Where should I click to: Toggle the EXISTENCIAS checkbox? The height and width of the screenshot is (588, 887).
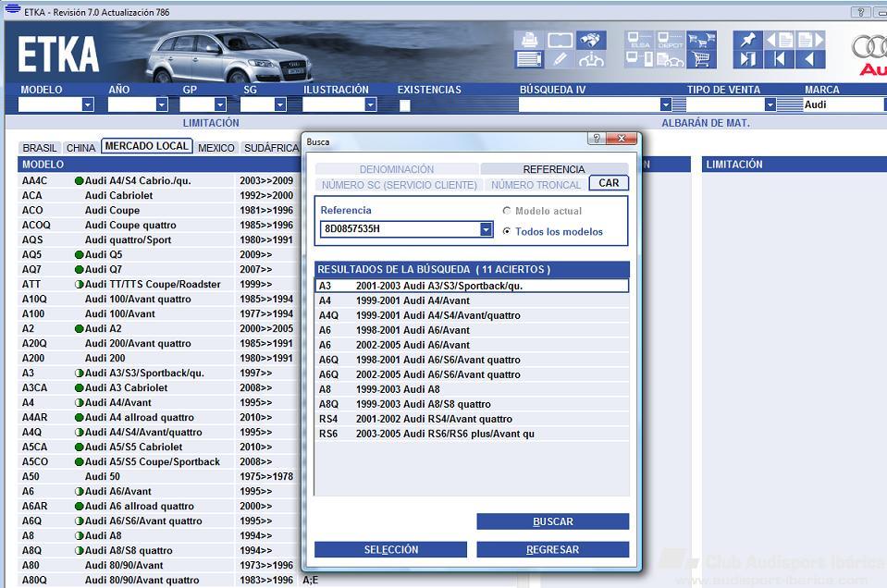pyautogui.click(x=404, y=105)
